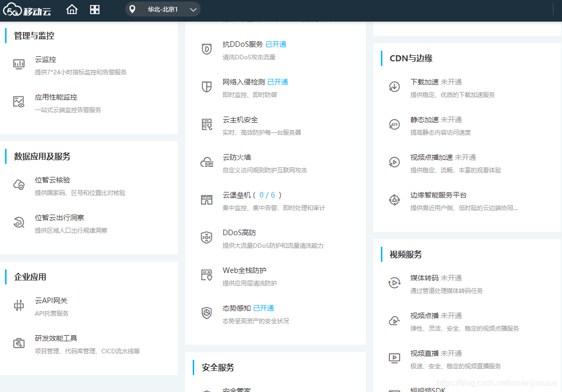Viewport: 562px width, 392px height.
Task: Click the 0 / 6 count on 云堡垒机
Action: [267, 195]
